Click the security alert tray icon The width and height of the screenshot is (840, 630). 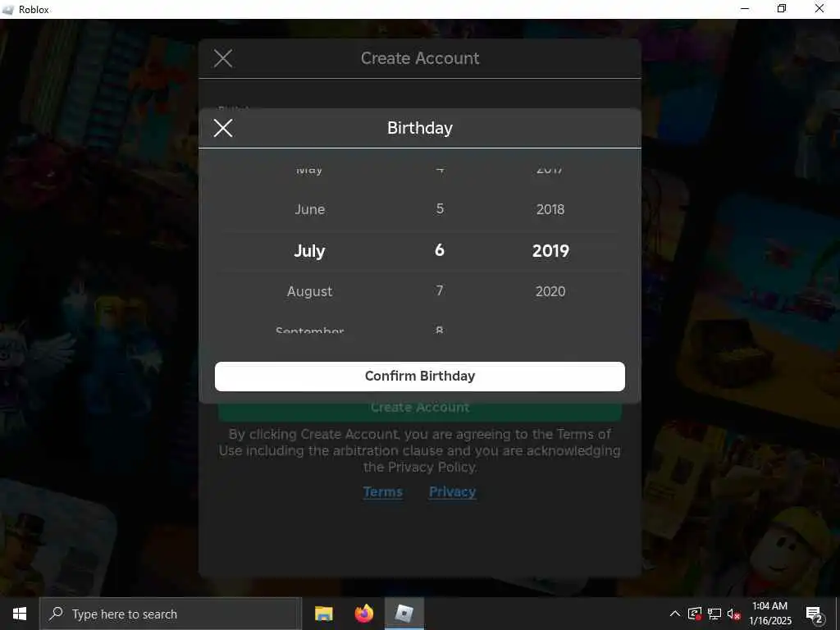tap(695, 614)
